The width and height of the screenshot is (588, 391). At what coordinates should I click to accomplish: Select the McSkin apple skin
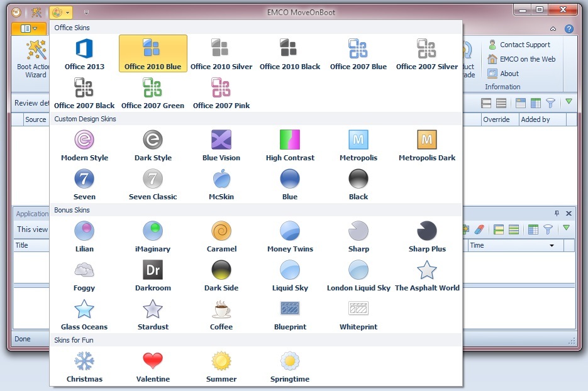(221, 184)
